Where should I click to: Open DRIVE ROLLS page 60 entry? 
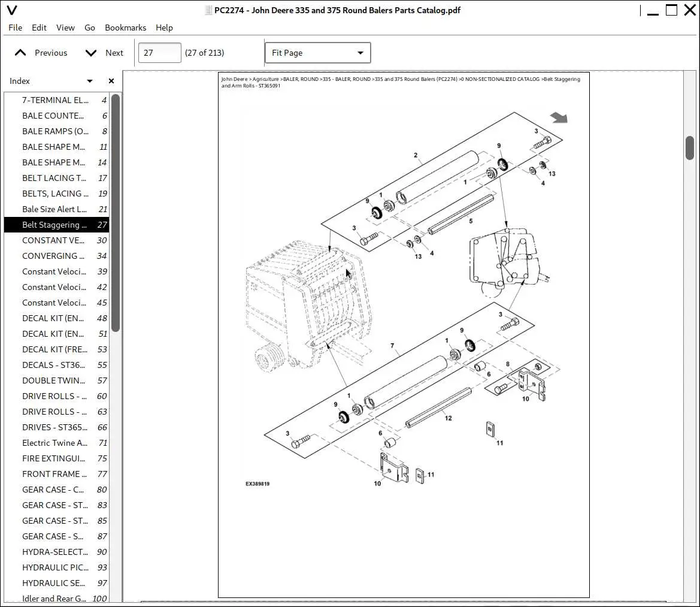point(57,396)
